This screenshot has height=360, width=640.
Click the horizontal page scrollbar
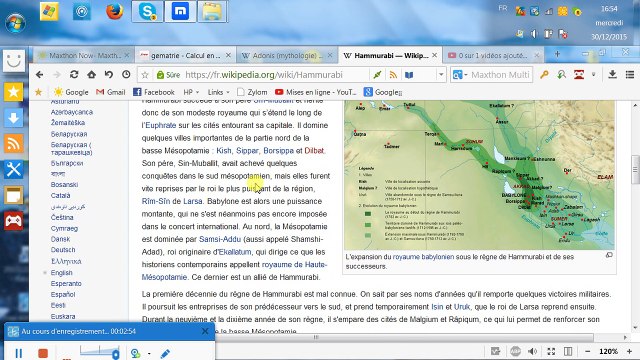point(316,338)
